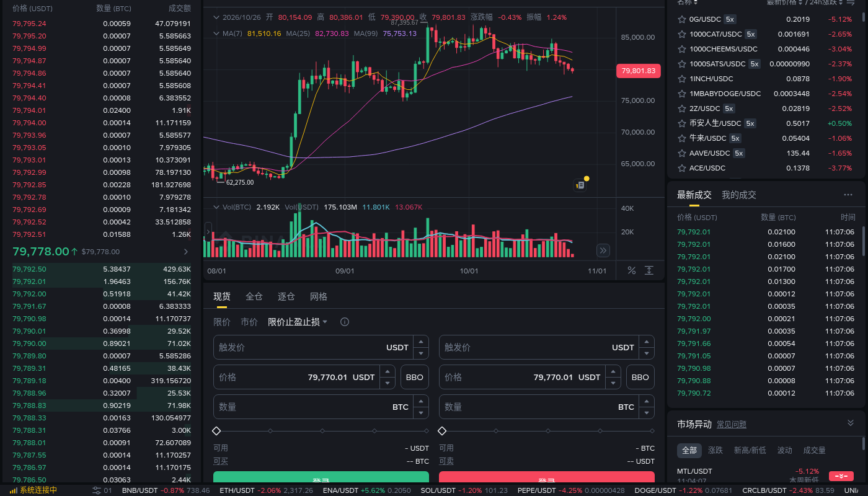Click the auto-scale price axis icon

click(x=649, y=270)
